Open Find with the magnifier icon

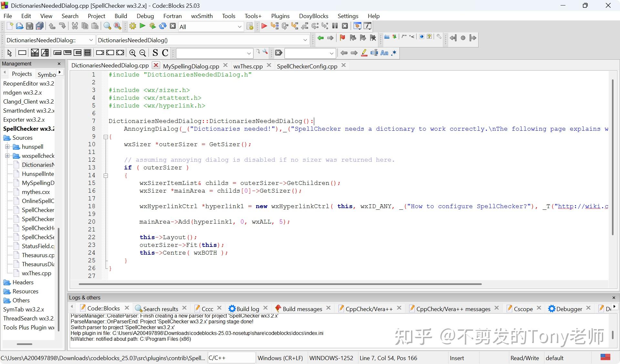107,26
